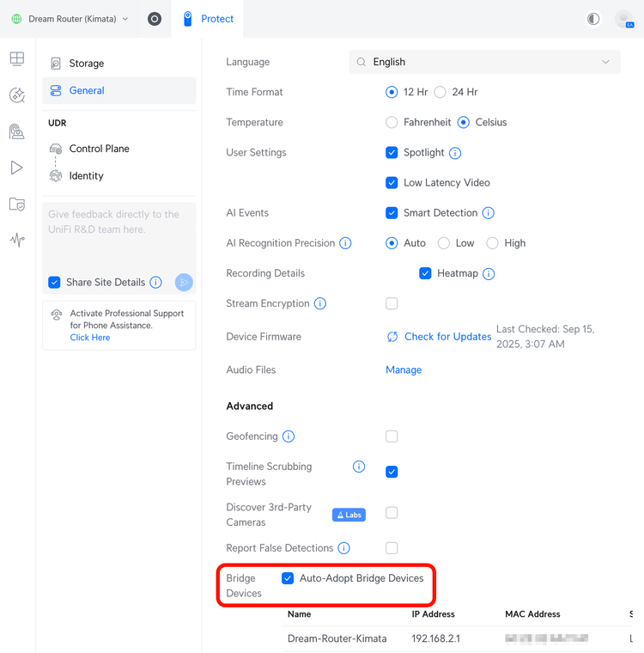Select Fahrenheit temperature unit
This screenshot has width=644, height=653.
(x=392, y=122)
